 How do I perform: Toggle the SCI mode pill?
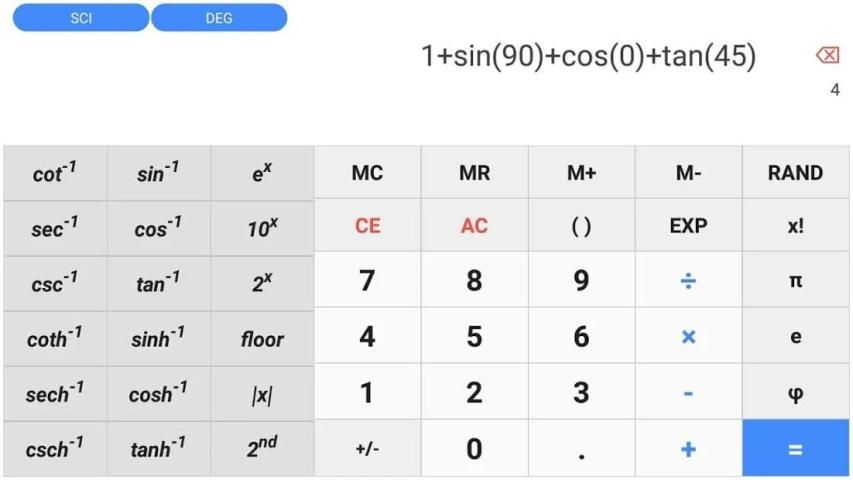(x=81, y=18)
